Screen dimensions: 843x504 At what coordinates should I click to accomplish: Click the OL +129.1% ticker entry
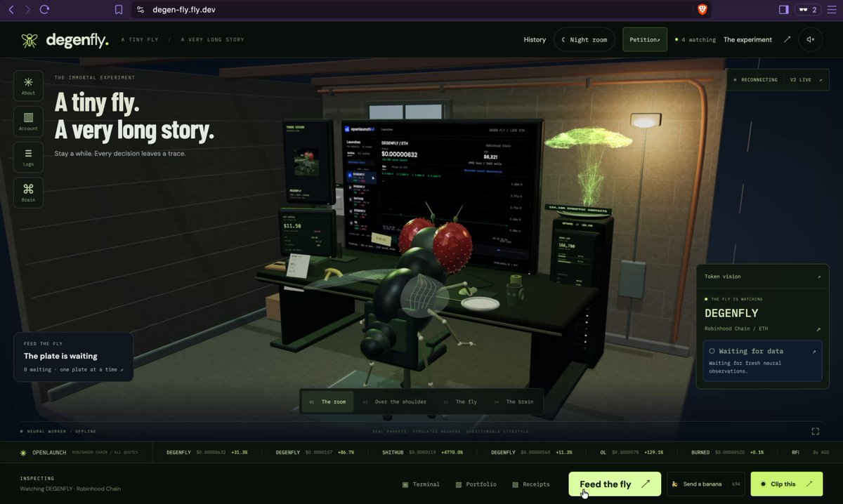coord(632,453)
